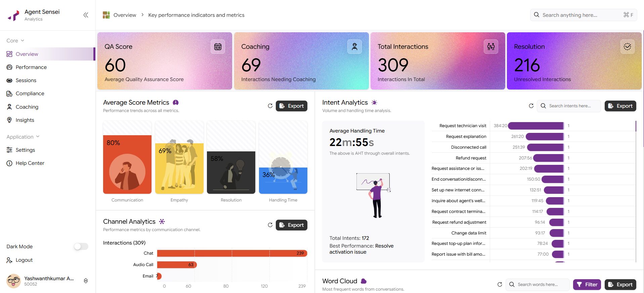644x293 pixels.
Task: Refresh the Channel Analytics panel
Action: coord(270,225)
